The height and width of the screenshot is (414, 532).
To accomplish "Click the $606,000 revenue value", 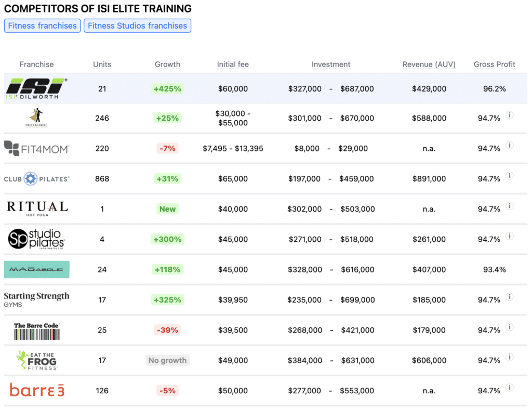I will (429, 360).
